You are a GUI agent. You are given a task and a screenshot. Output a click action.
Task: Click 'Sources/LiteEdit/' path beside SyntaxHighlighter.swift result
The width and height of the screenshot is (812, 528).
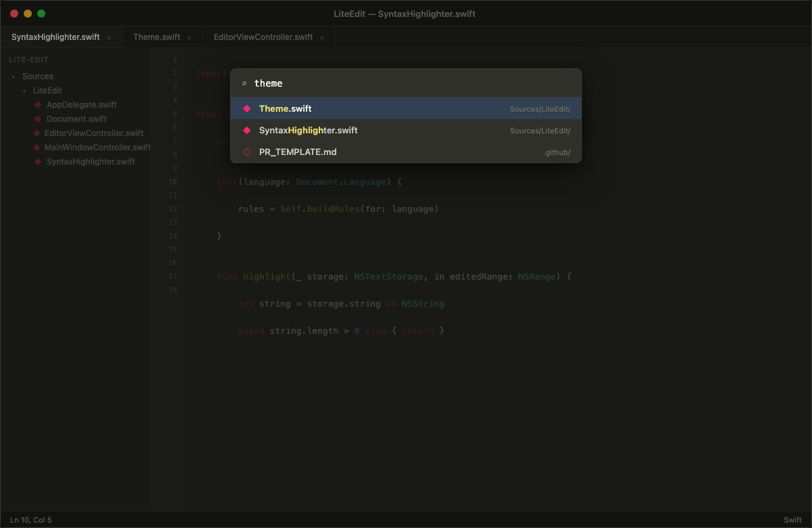coord(540,131)
